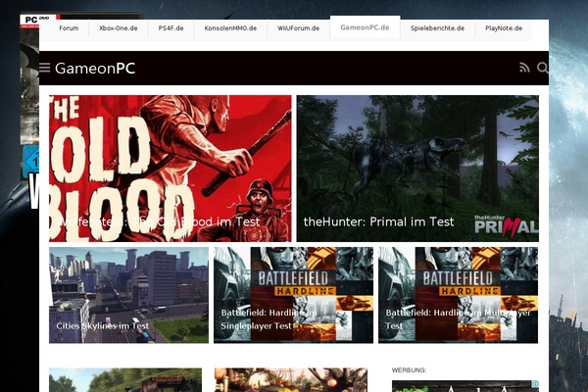The width and height of the screenshot is (588, 392).
Task: Open the search magnifier icon
Action: point(543,68)
